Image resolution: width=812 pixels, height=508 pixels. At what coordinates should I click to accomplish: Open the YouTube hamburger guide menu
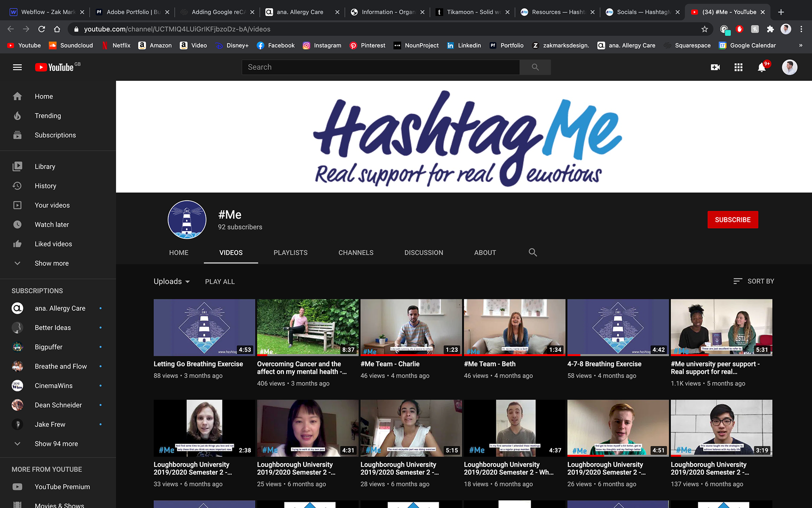pyautogui.click(x=17, y=67)
